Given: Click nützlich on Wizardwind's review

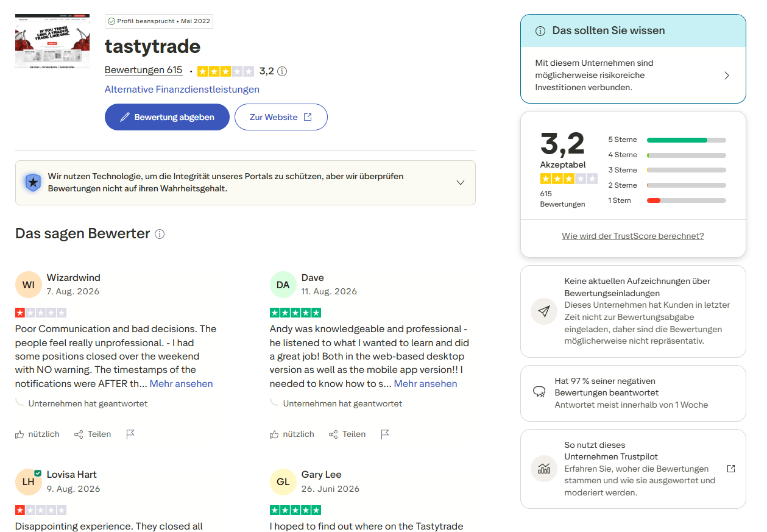Looking at the screenshot, I should click(x=37, y=434).
